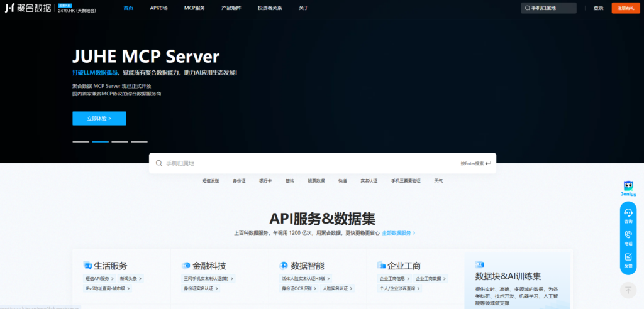Click the orange 注册有礼 button
Screen dimensions: 644x309
tap(625, 8)
